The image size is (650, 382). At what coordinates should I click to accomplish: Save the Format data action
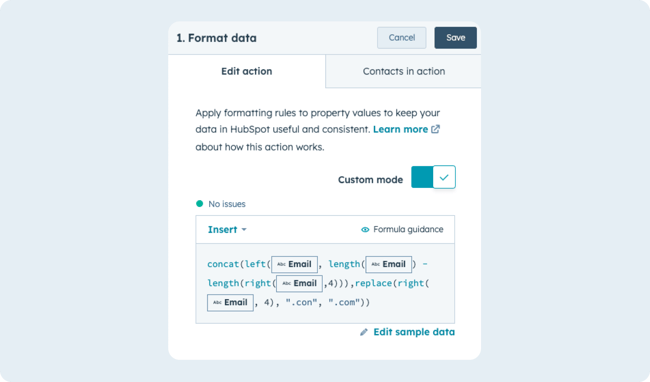click(456, 38)
